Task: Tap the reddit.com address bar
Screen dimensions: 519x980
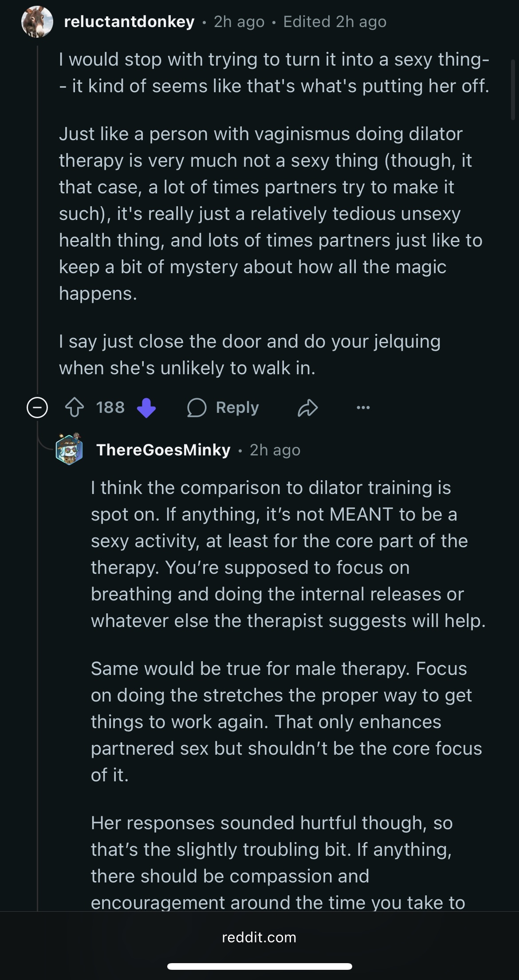Action: tap(259, 937)
